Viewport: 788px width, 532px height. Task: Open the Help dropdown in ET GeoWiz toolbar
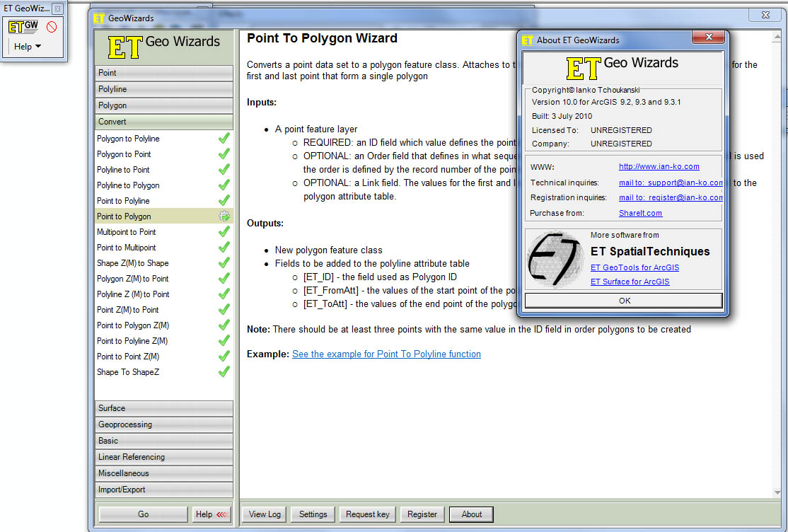coord(27,46)
